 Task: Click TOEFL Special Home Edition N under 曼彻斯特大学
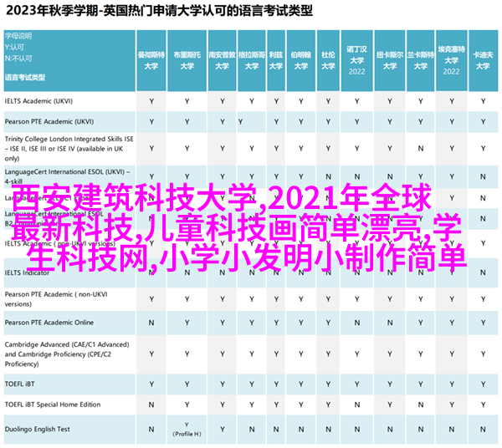pos(151,405)
